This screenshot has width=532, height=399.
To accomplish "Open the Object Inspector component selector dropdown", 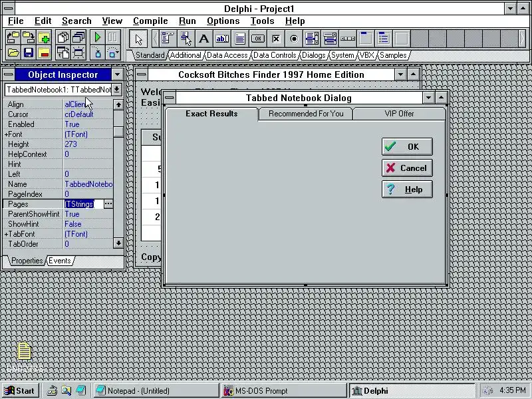I will pyautogui.click(x=117, y=90).
